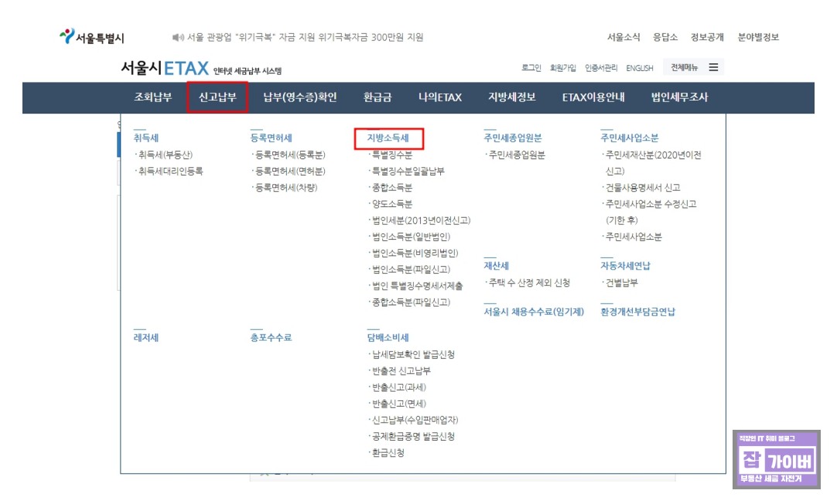837x504 pixels.
Task: Select 특별징수분일괄납부 item
Action: tap(408, 171)
